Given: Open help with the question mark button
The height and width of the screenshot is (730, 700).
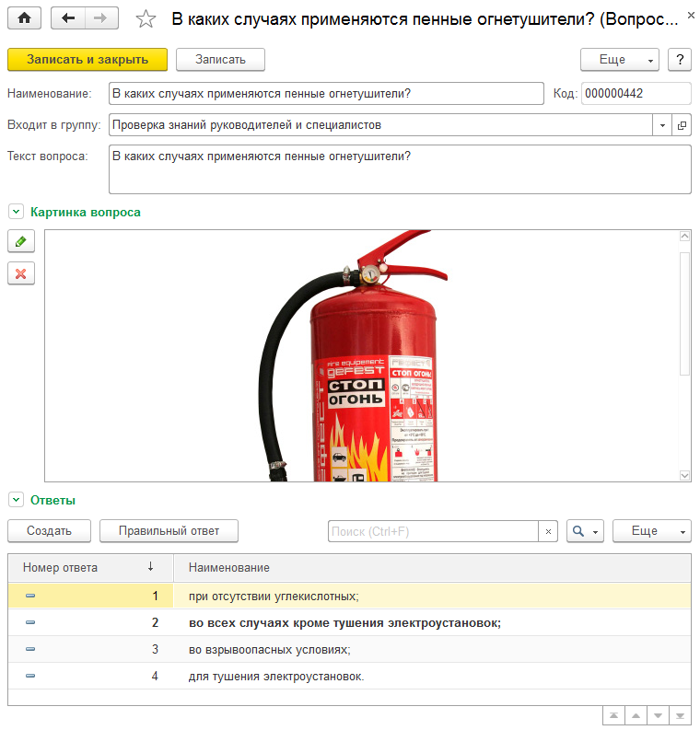Looking at the screenshot, I should click(x=680, y=60).
